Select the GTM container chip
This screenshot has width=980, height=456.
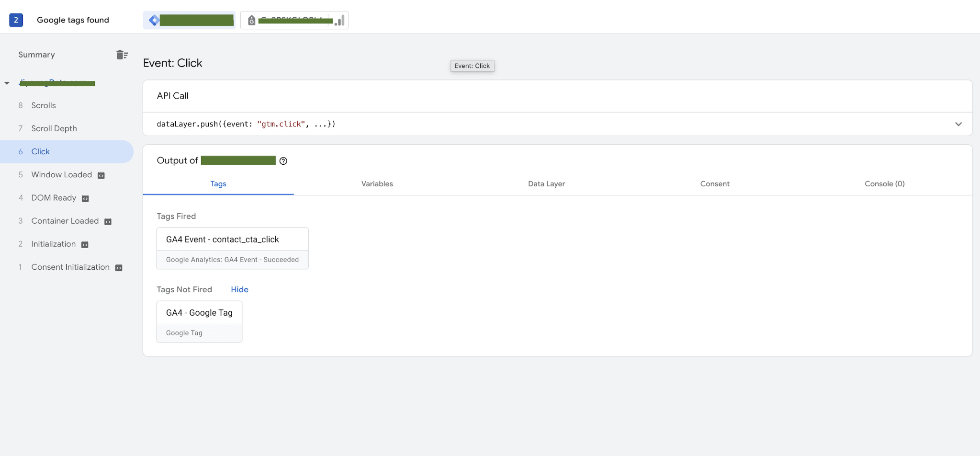point(189,20)
